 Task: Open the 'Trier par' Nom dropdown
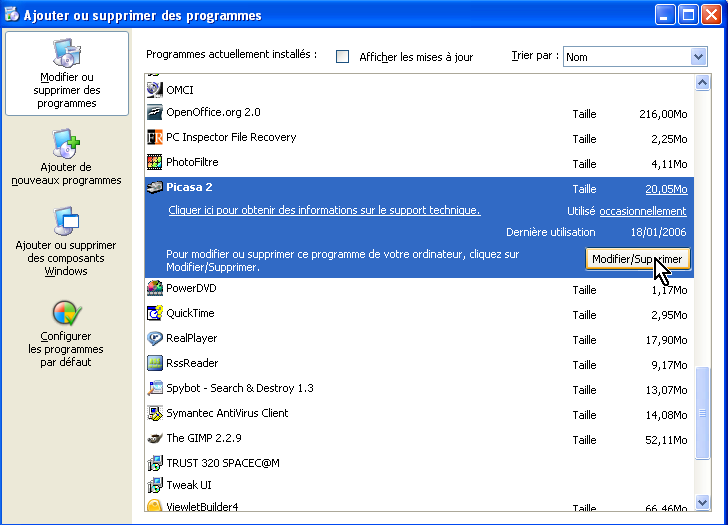pyautogui.click(x=698, y=57)
